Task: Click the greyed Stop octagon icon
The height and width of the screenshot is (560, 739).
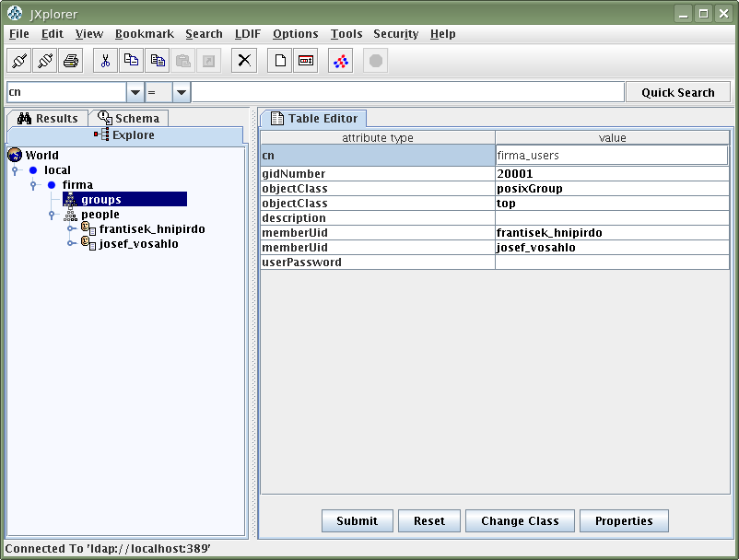Action: coord(376,61)
